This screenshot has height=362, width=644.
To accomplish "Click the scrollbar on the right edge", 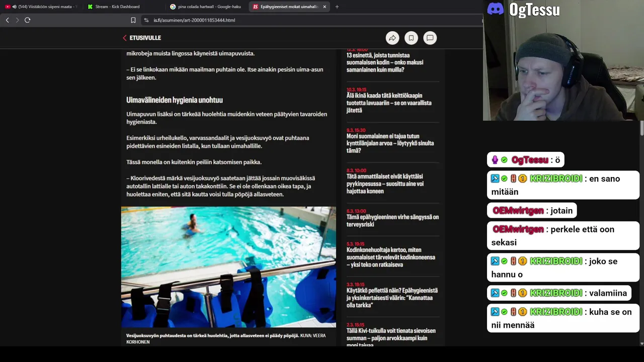I will pos(642,128).
